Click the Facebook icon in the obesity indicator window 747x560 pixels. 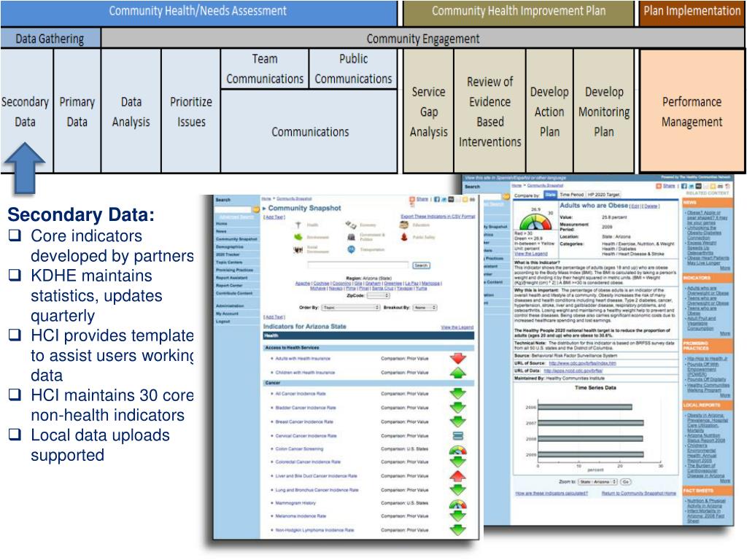point(684,186)
